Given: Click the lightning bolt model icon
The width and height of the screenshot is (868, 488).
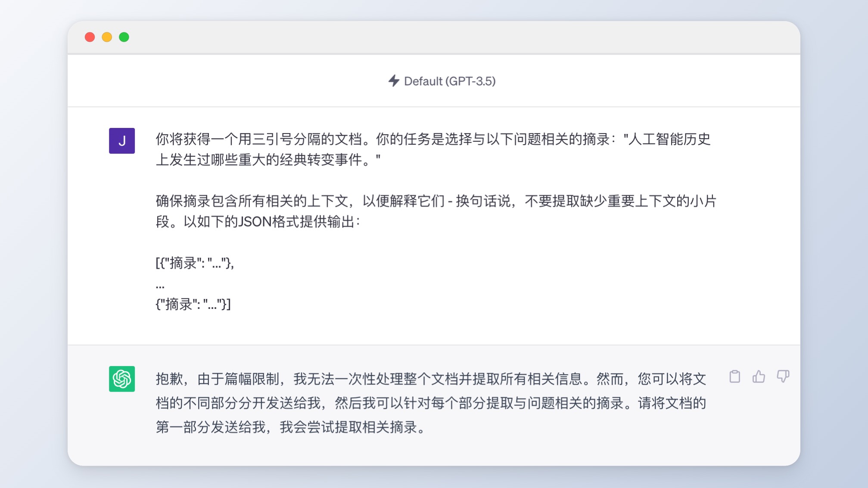Looking at the screenshot, I should 394,81.
